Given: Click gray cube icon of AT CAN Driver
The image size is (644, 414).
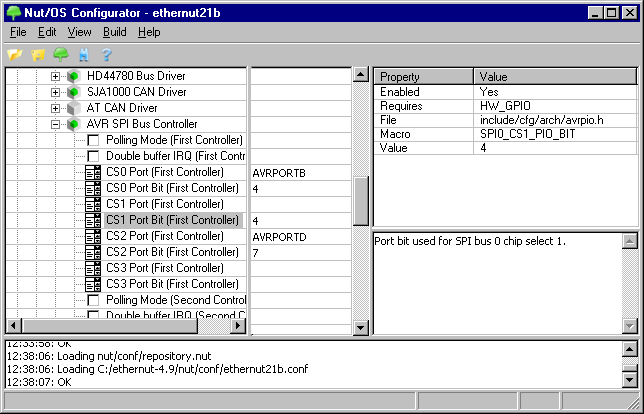Looking at the screenshot, I should [x=74, y=108].
